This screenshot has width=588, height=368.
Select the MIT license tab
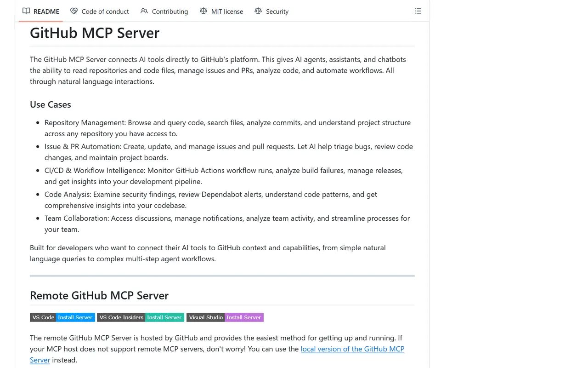(221, 11)
